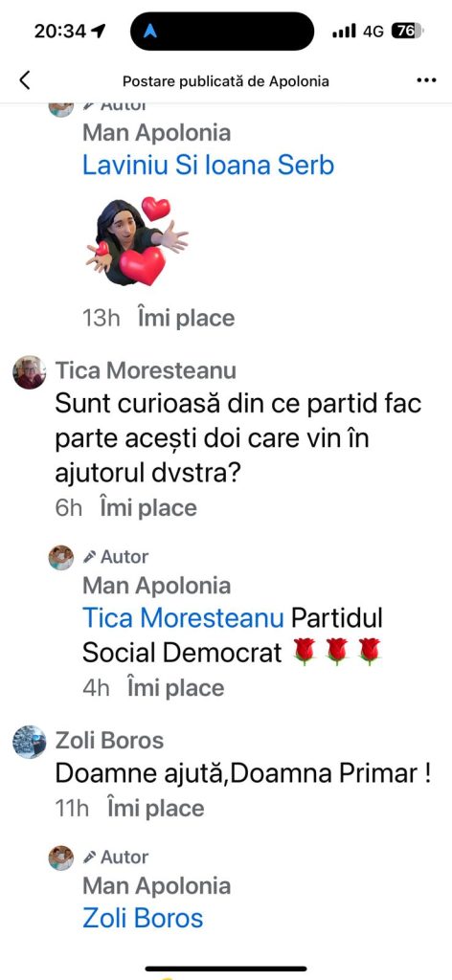Open the three-dot more options menu
This screenshot has width=452, height=980.
coord(426,80)
